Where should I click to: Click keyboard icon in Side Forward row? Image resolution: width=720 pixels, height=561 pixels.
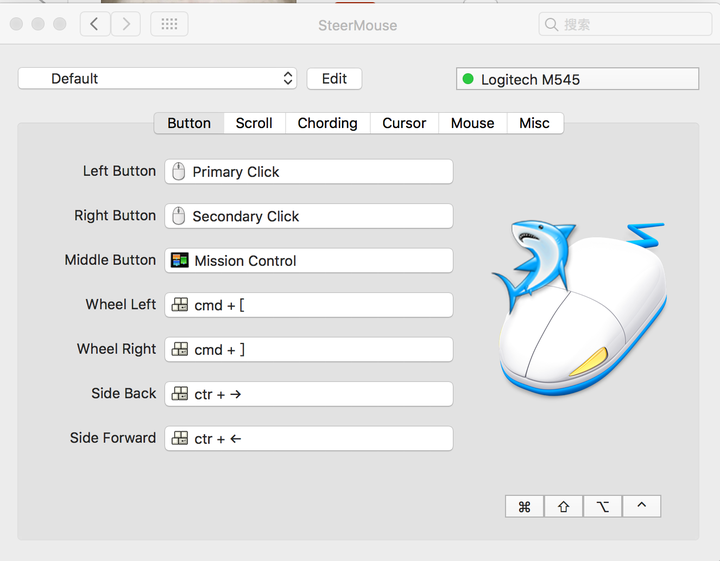(180, 438)
